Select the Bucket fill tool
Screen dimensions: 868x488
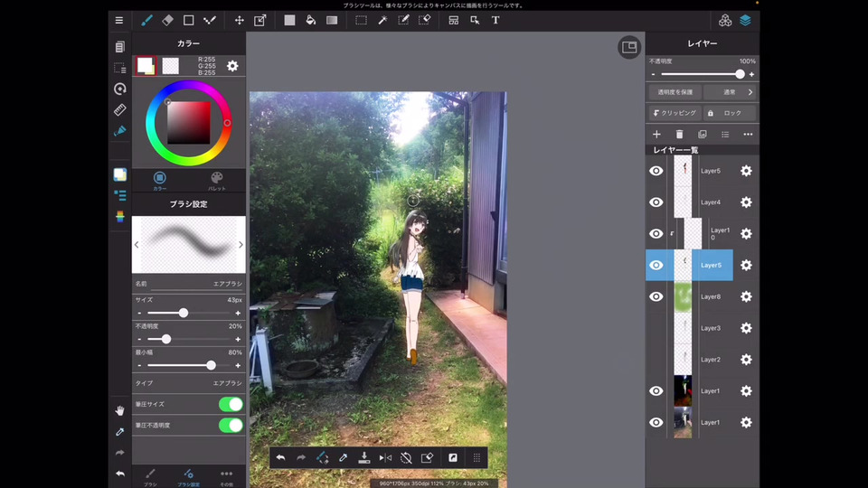coord(310,21)
